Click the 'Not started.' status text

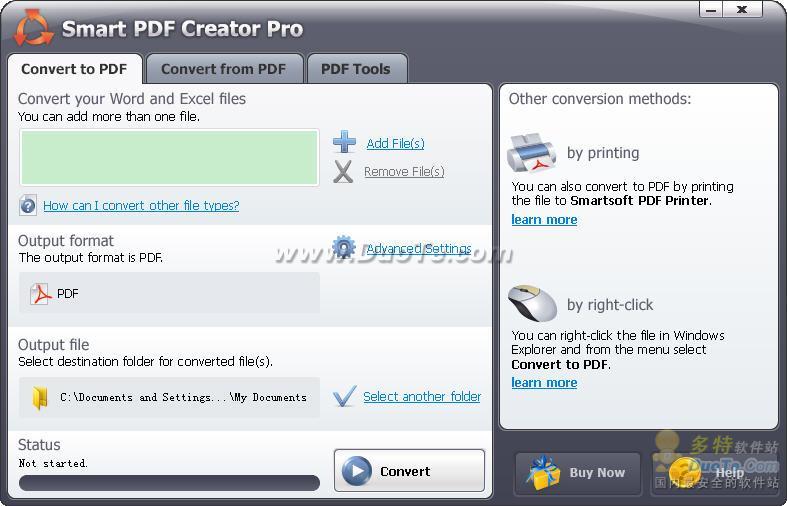53,463
